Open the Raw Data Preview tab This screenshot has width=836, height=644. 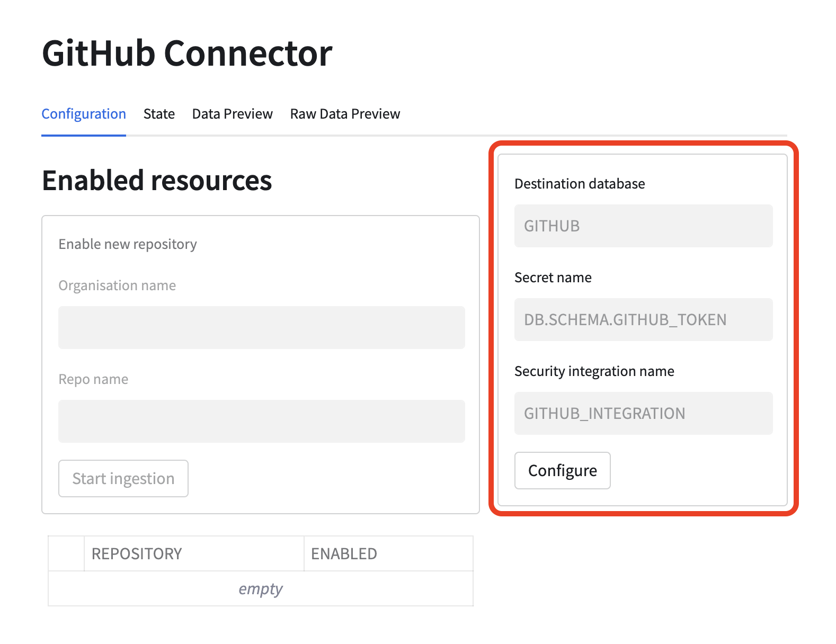[x=345, y=114]
